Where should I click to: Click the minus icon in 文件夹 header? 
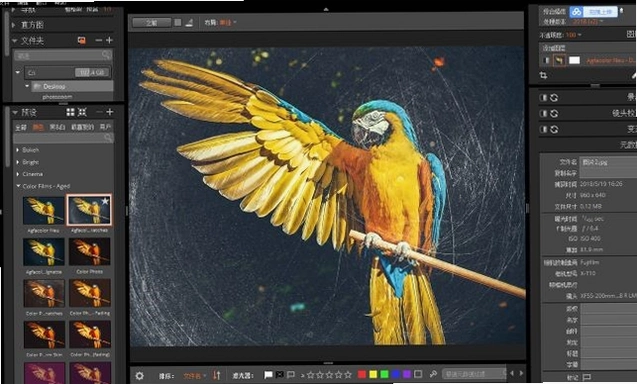pos(98,40)
